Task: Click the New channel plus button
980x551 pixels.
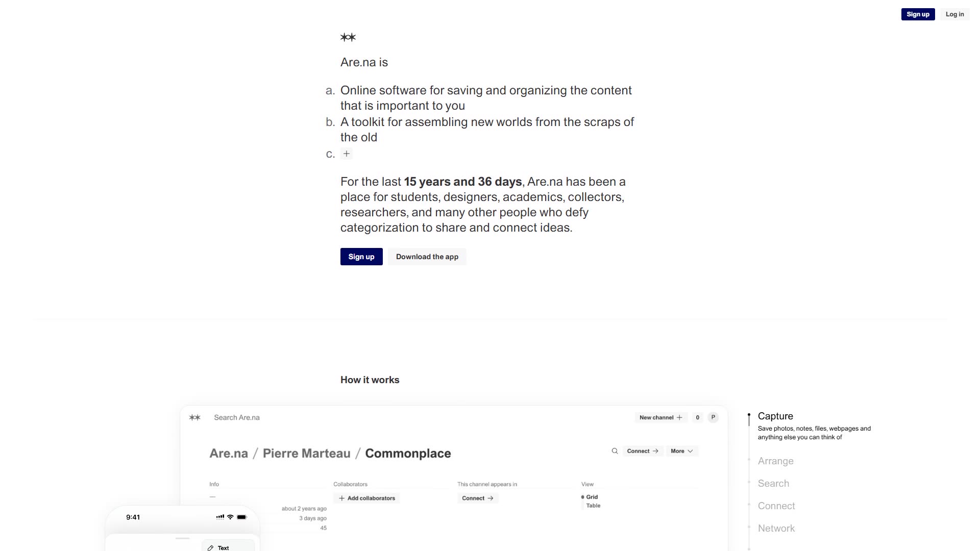Action: click(660, 417)
